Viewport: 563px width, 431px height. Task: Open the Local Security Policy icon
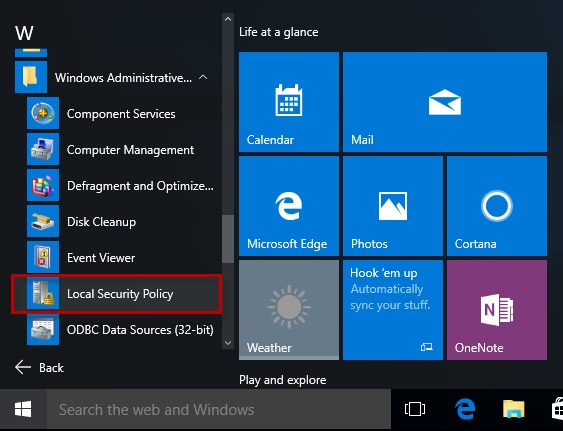(43, 293)
